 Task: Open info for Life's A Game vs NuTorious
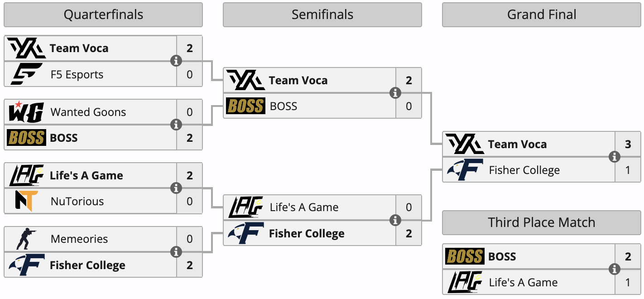point(176,188)
